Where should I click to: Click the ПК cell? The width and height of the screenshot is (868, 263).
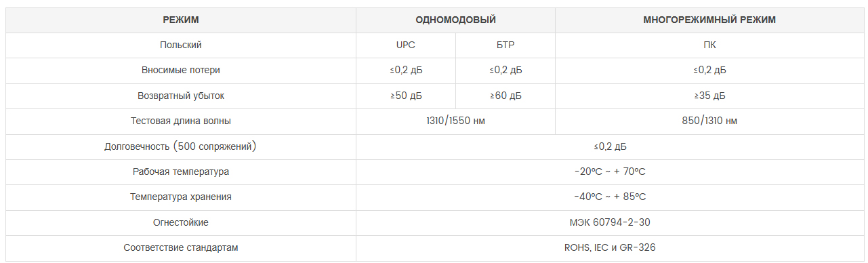(709, 45)
